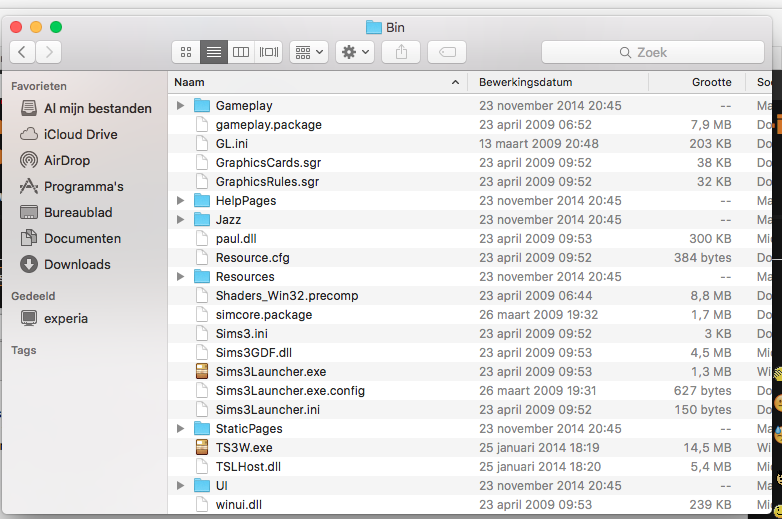
Task: Click the Tags sidebar heading
Action: [23, 350]
